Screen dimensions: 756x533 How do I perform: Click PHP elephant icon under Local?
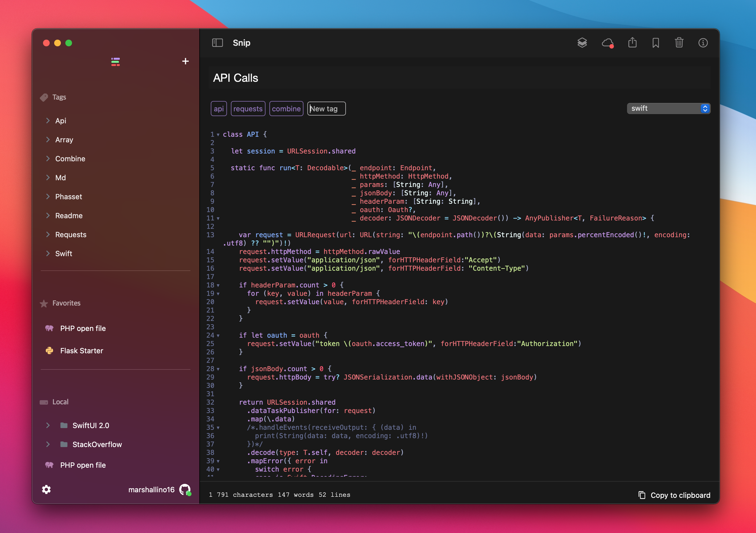pyautogui.click(x=49, y=465)
